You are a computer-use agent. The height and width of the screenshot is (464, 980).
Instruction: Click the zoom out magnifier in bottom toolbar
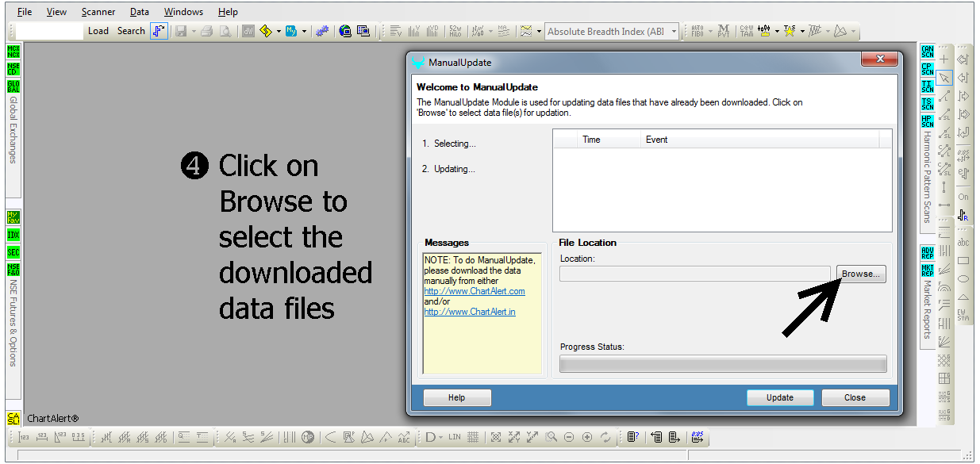569,437
